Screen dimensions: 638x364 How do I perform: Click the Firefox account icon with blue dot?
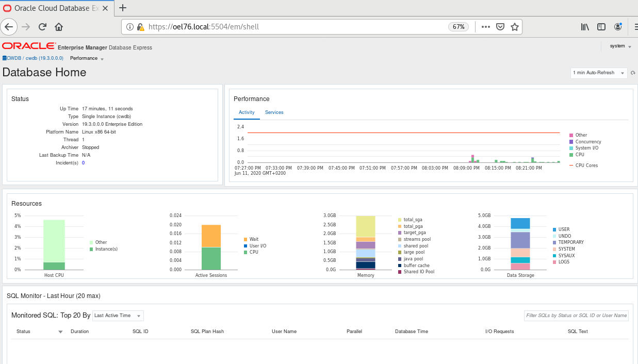point(617,26)
